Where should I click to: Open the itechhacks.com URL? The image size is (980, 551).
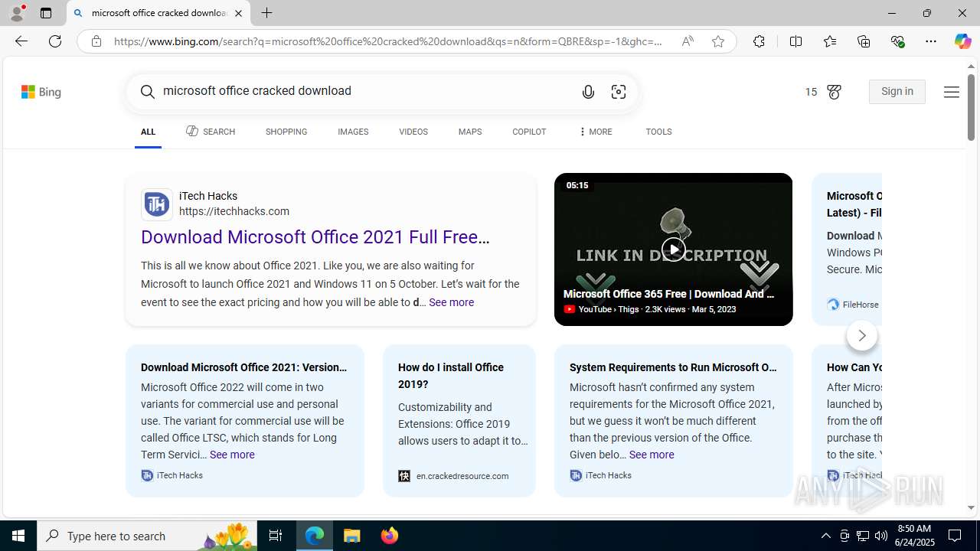[234, 211]
